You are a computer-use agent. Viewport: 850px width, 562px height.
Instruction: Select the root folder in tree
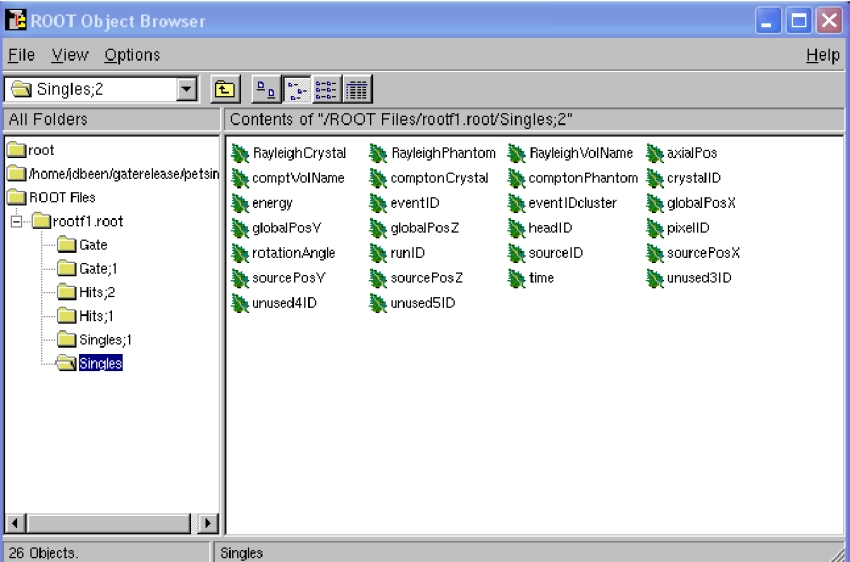(31, 150)
